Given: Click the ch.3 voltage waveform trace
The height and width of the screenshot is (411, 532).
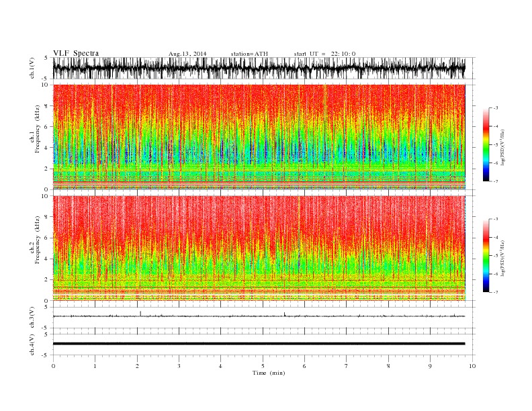Looking at the screenshot, I should [259, 316].
